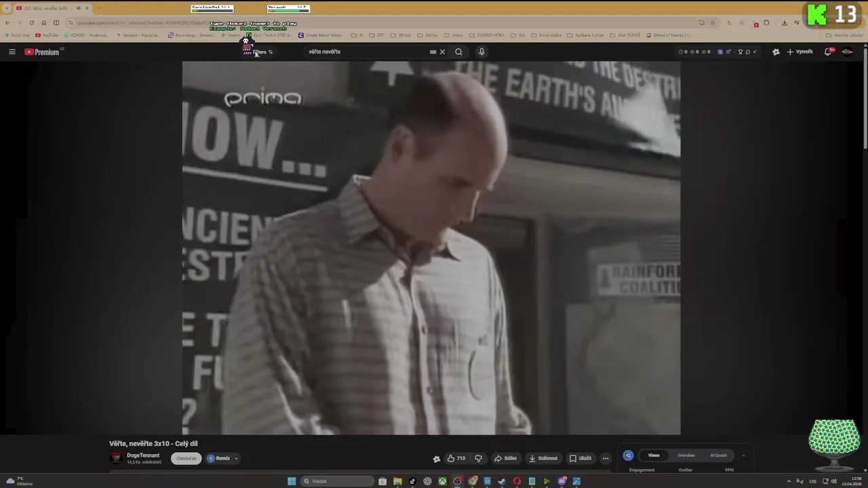Screen dimensions: 868x488
Task: Collapse the vidIQ panel chevron
Action: 743,455
